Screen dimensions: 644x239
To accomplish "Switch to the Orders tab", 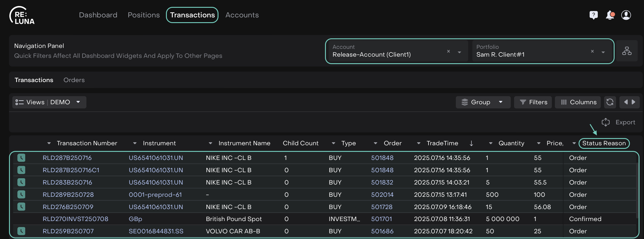I will click(74, 80).
